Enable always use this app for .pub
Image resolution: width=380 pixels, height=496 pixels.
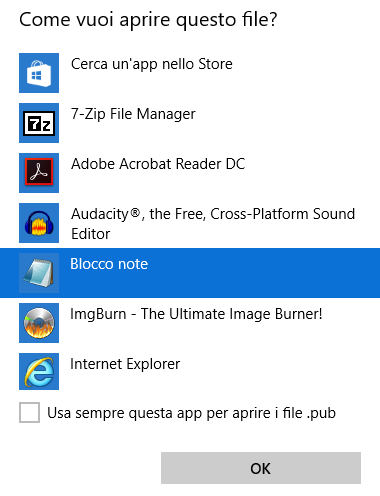click(29, 413)
